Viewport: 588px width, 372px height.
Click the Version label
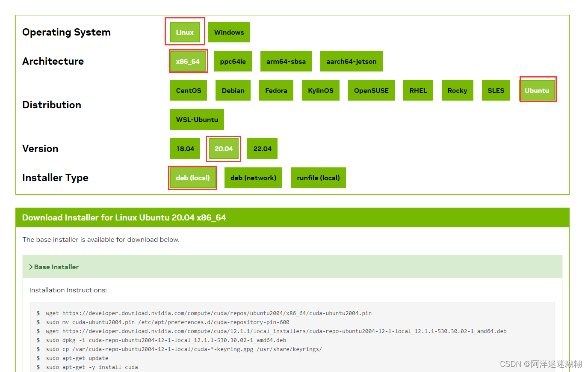40,149
